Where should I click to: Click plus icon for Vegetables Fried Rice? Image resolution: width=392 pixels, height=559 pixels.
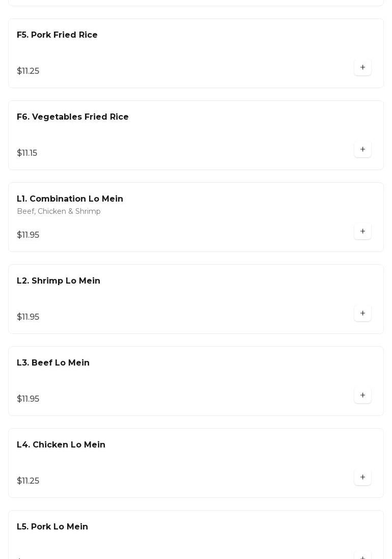362,149
